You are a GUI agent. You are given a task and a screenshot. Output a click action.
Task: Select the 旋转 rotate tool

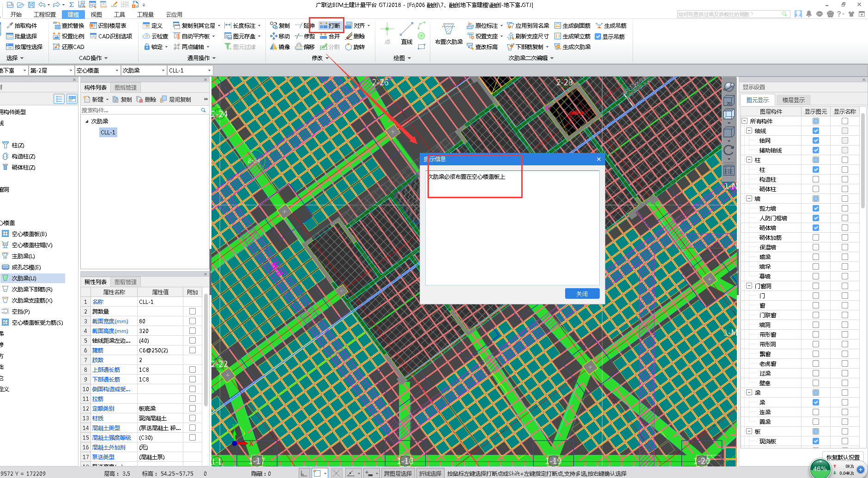coord(355,47)
